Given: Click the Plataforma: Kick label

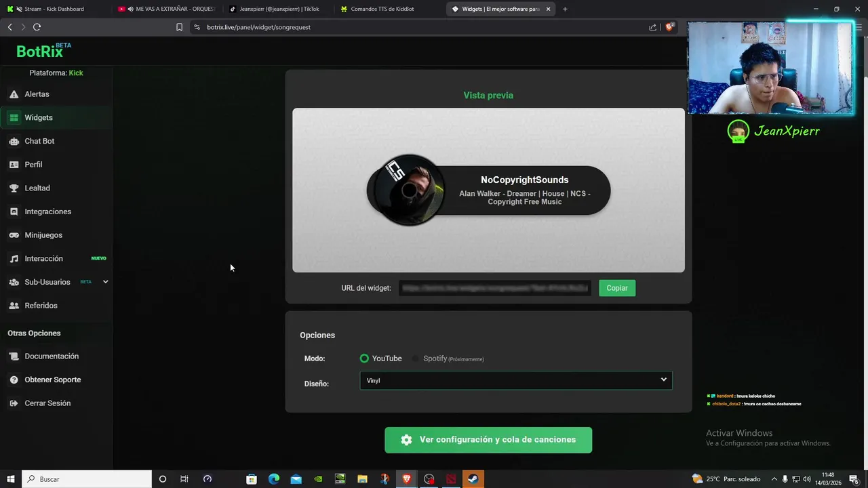Looking at the screenshot, I should point(56,73).
